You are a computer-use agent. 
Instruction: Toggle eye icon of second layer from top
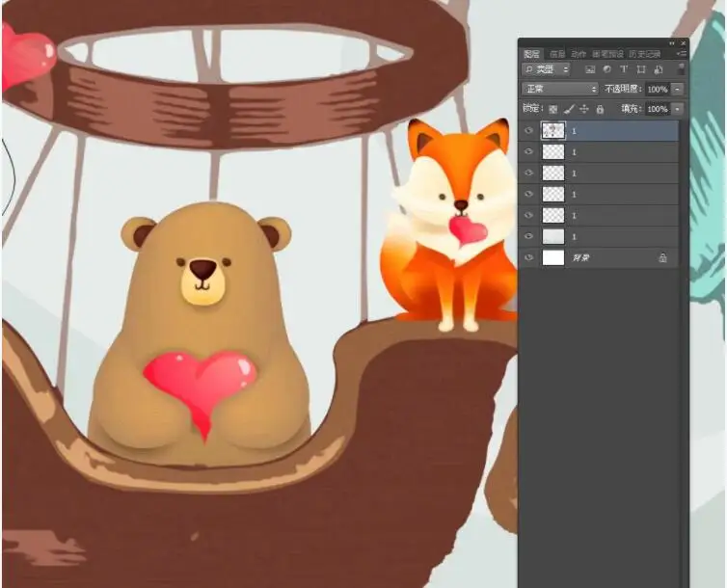click(x=528, y=152)
